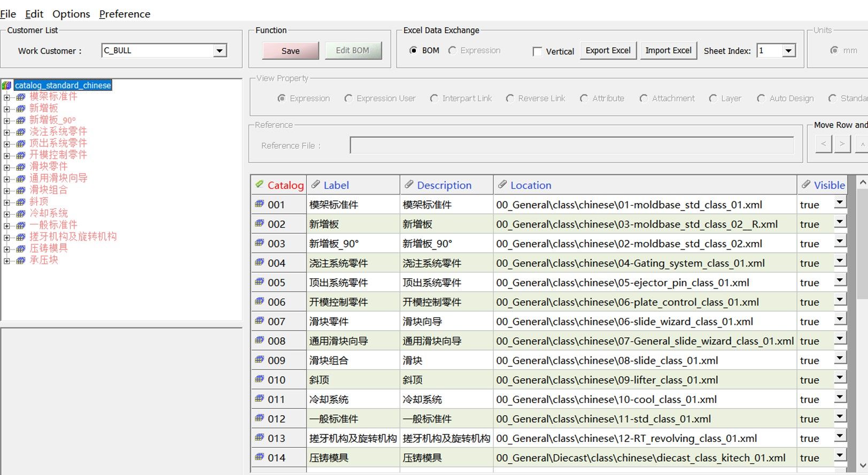
Task: Click the Edit BOM button
Action: 352,51
